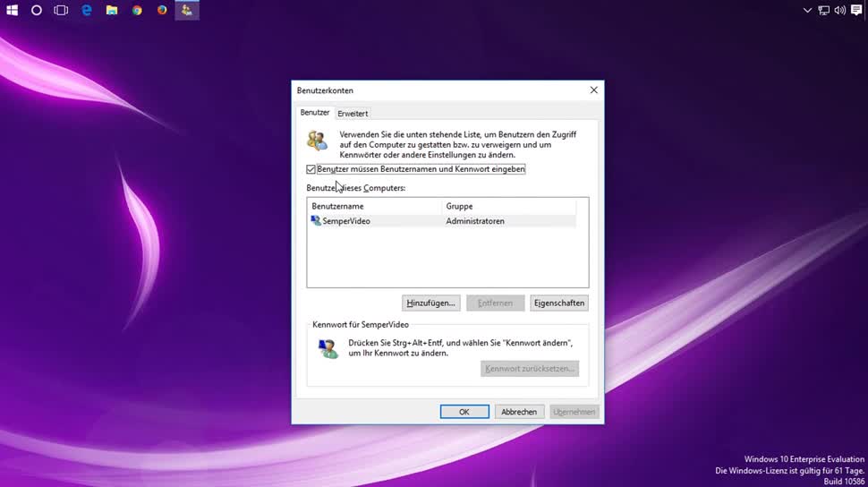Click the Benutzerkonten title bar text

point(325,90)
